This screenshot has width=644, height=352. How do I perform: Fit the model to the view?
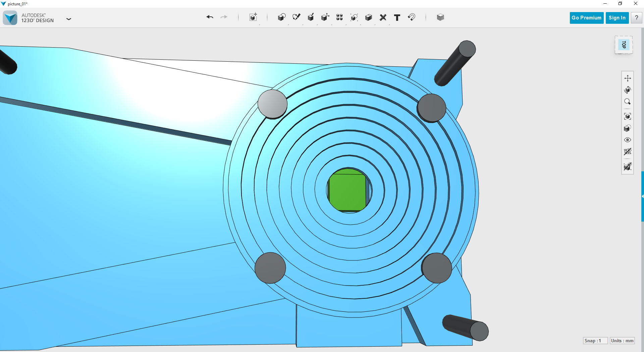(628, 116)
